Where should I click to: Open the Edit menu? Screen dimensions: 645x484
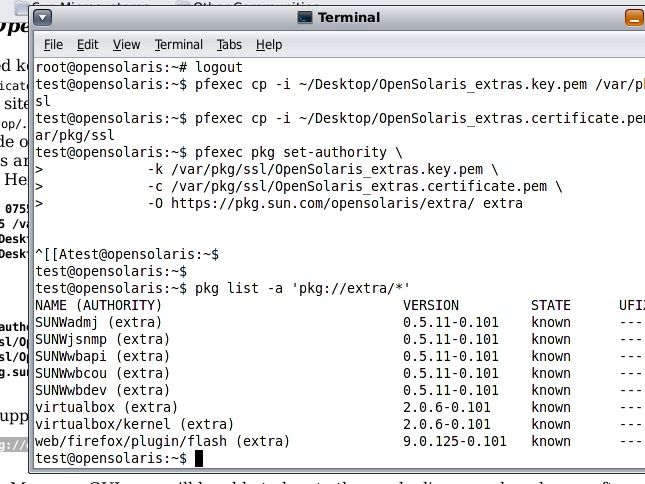[x=88, y=44]
